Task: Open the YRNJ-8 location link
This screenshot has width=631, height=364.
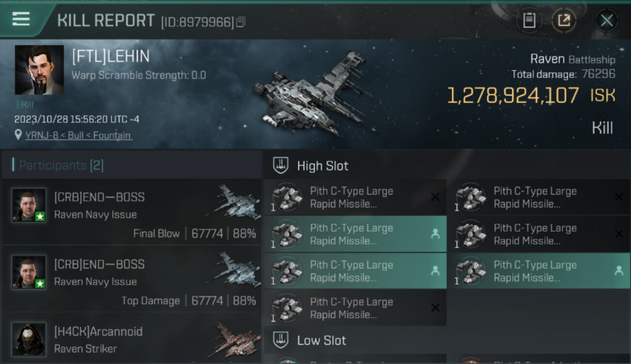Action: pos(42,135)
